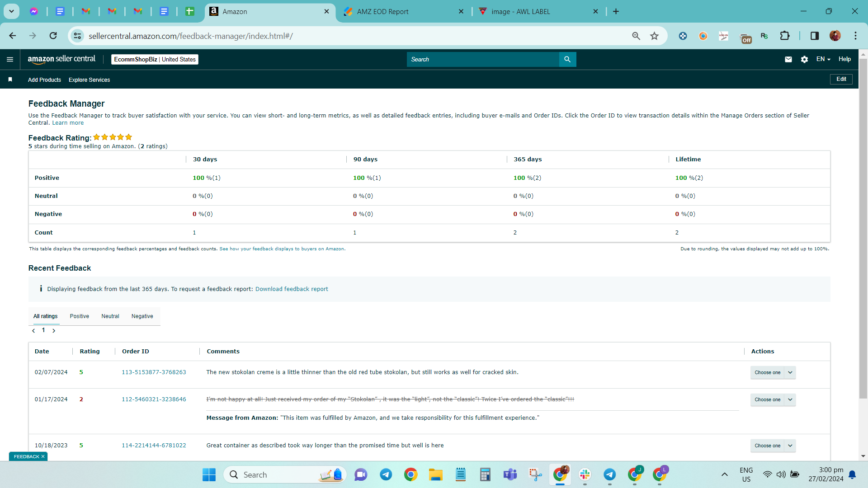Viewport: 868px width, 488px height.
Task: Click the Add Products link
Action: [x=44, y=80]
